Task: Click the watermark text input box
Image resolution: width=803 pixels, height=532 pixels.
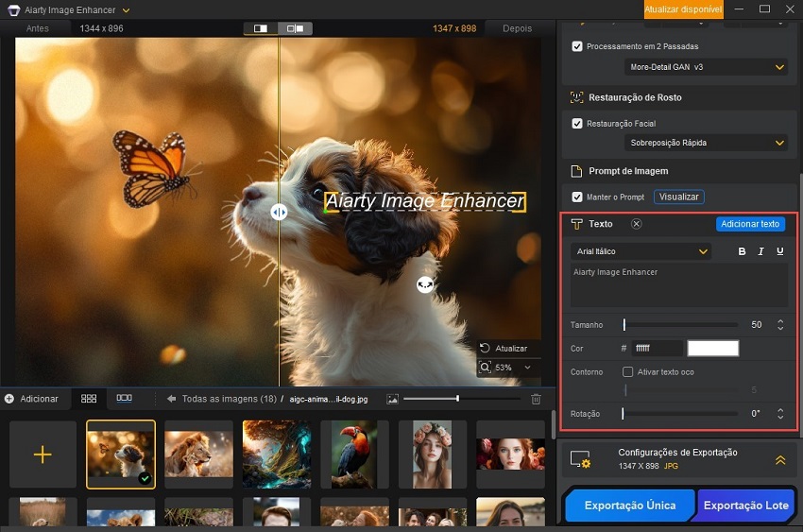Action: point(679,285)
